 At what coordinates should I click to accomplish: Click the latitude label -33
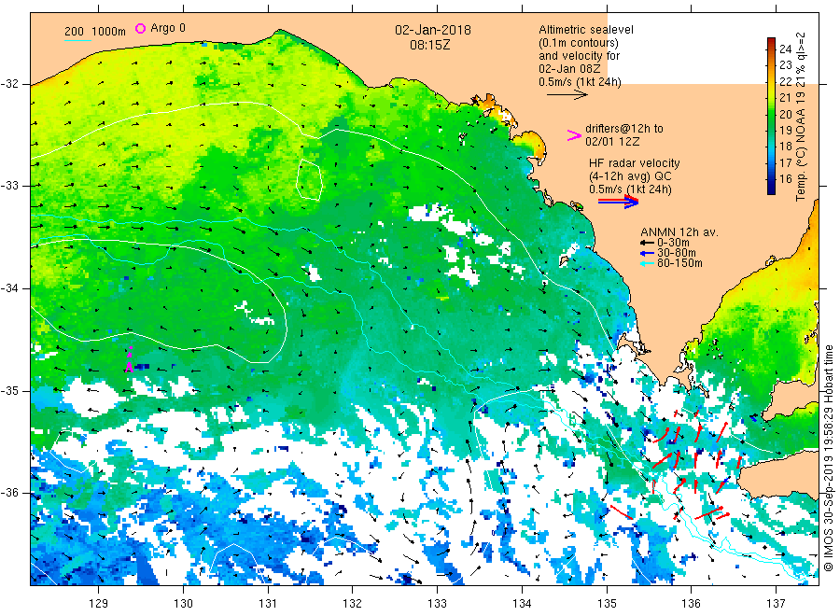(x=9, y=186)
